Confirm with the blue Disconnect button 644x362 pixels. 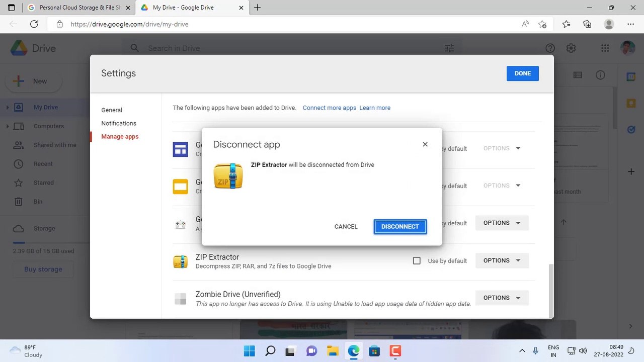400,227
